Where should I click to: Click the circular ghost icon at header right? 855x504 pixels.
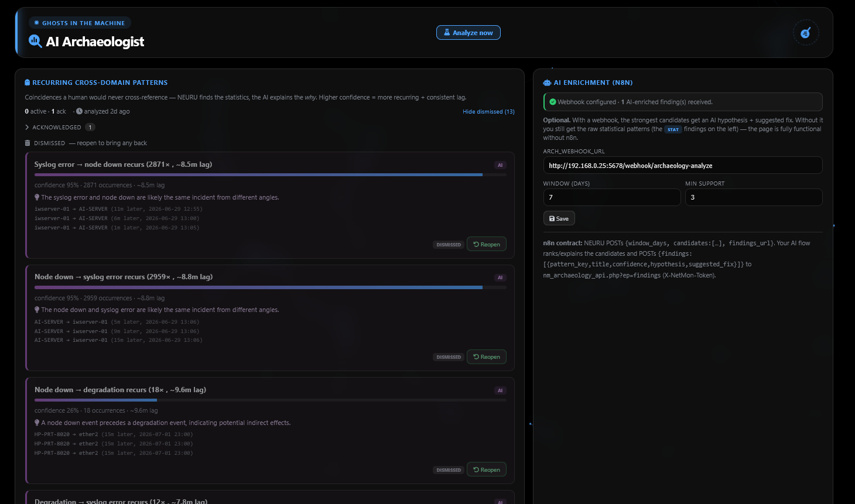(805, 33)
